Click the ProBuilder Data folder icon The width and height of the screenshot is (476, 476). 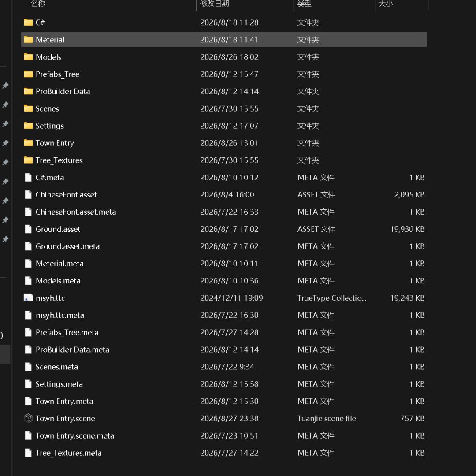click(x=28, y=91)
